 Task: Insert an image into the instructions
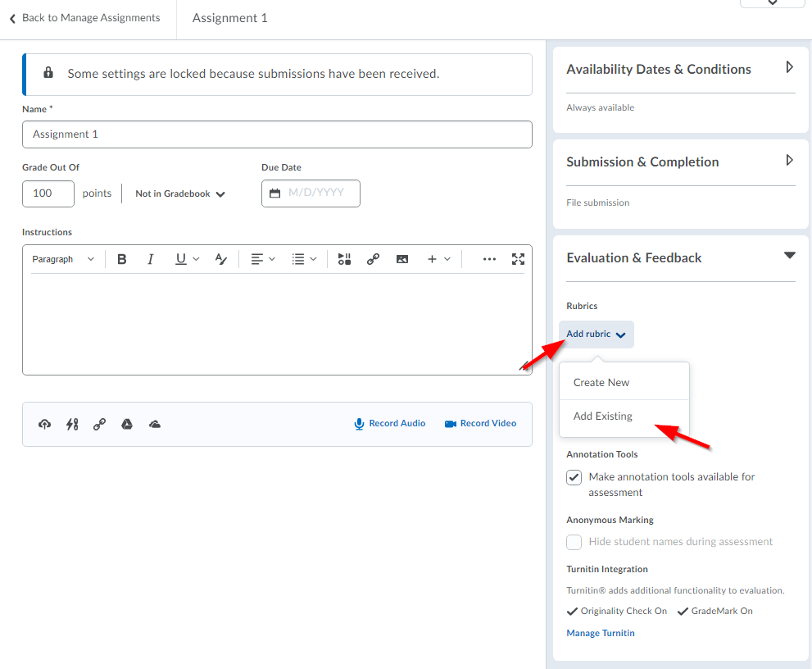pyautogui.click(x=401, y=259)
